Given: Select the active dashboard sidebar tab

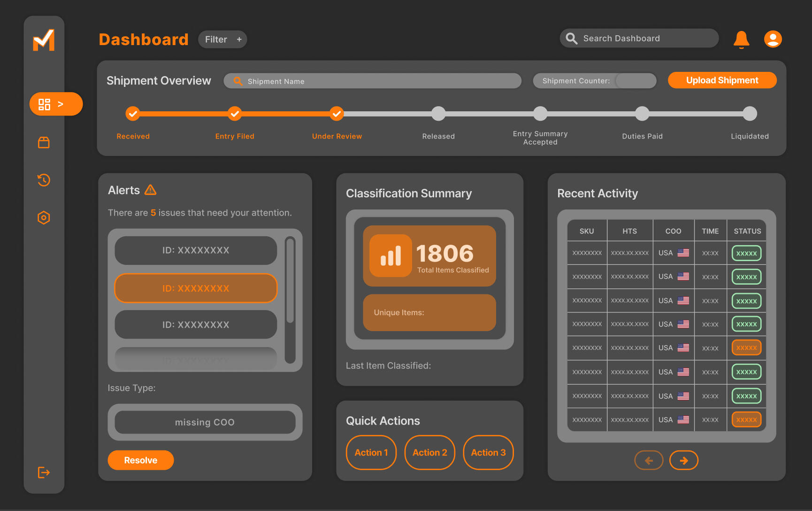Looking at the screenshot, I should [x=55, y=104].
